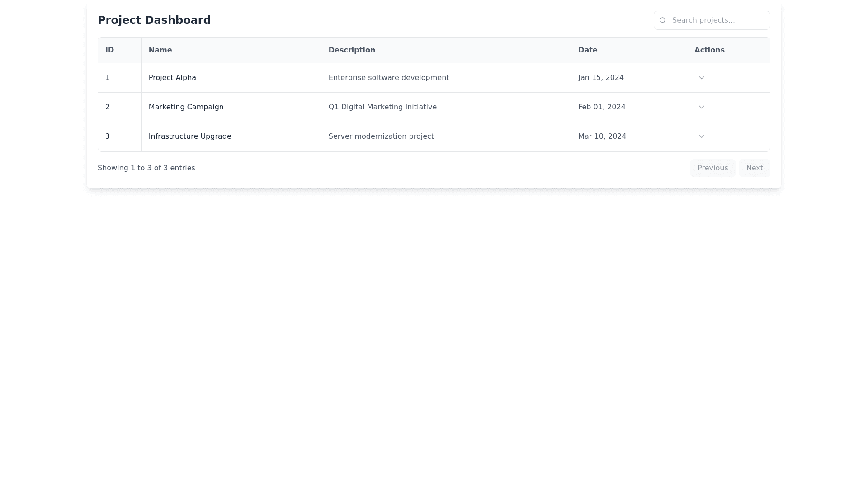The width and height of the screenshot is (868, 488).
Task: Click the search magnifier icon
Action: point(663,20)
